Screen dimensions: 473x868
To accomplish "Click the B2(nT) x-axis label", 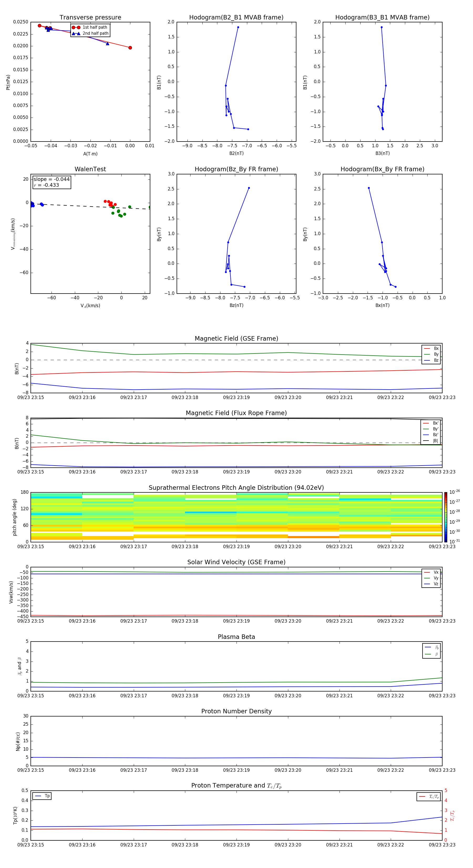I will (236, 153).
